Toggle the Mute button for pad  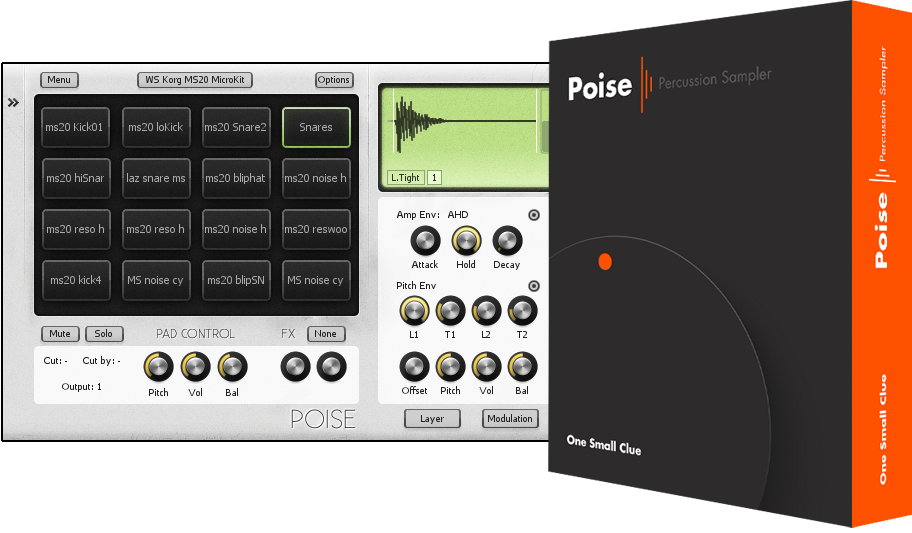click(x=60, y=334)
